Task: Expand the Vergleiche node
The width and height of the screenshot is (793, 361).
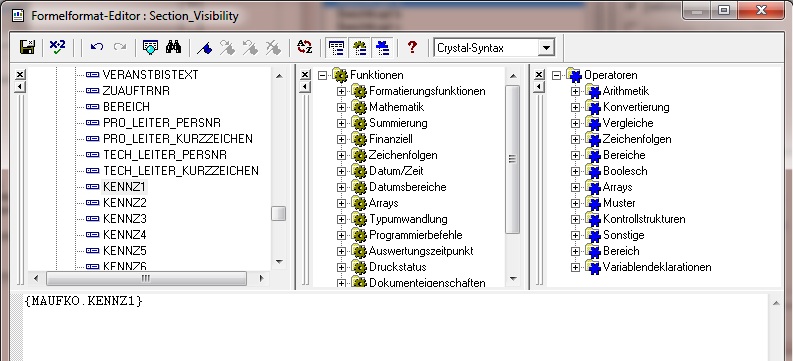Action: [x=575, y=123]
